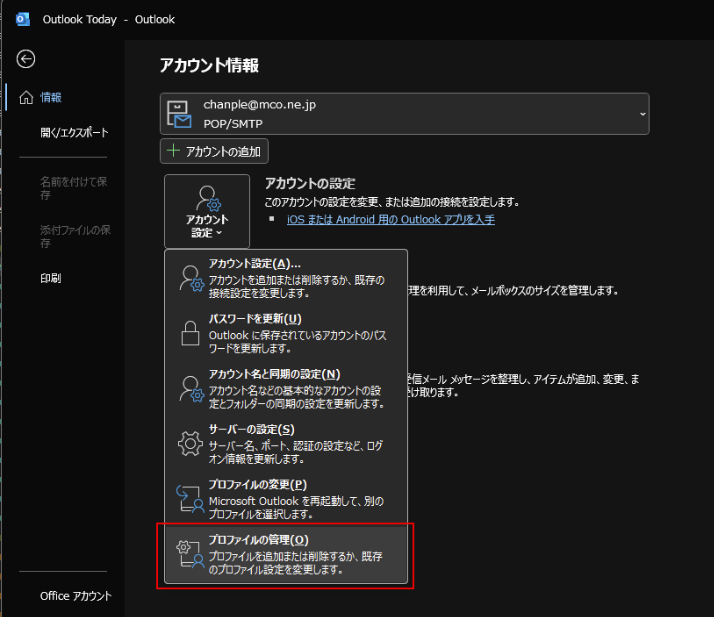
Task: Click the home icon beside 情報
Action: pyautogui.click(x=26, y=97)
